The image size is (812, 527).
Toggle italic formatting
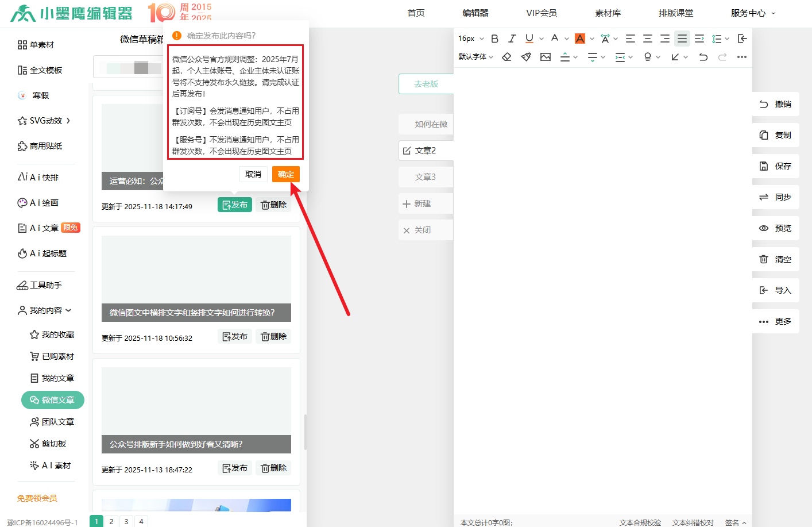pos(512,39)
